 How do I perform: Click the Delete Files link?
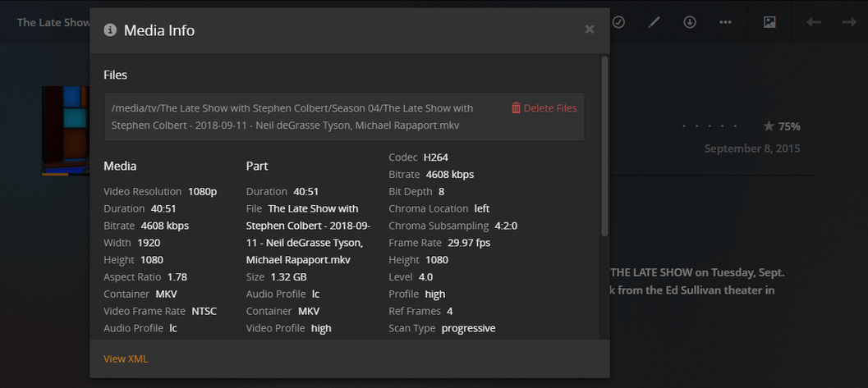[x=549, y=108]
